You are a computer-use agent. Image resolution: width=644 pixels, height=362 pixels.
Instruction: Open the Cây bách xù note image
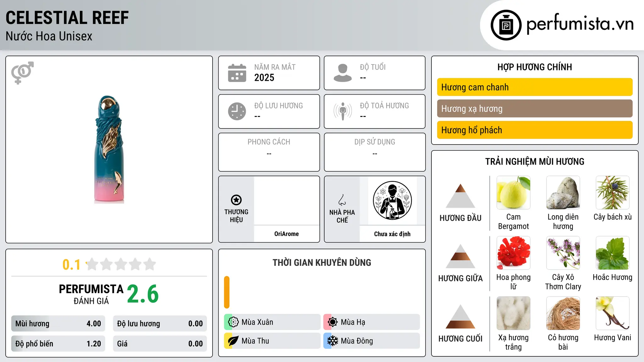coord(613,193)
